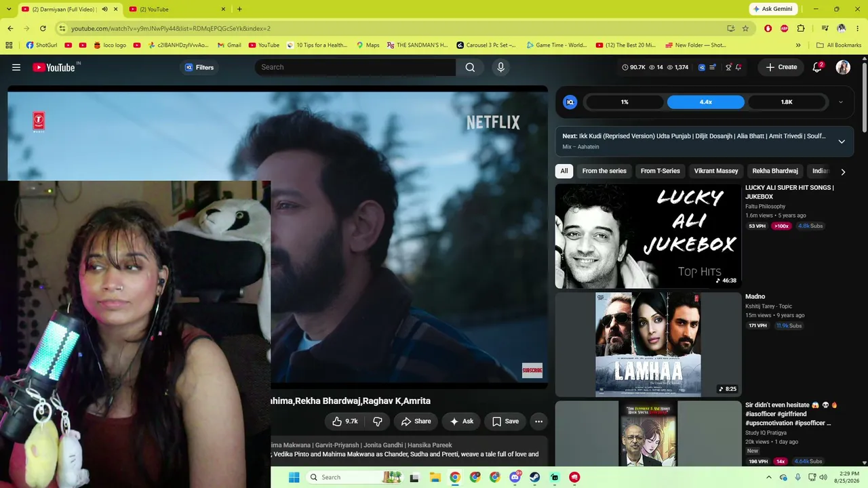Viewport: 868px width, 488px height.
Task: Select the All filter chip
Action: coord(564,171)
